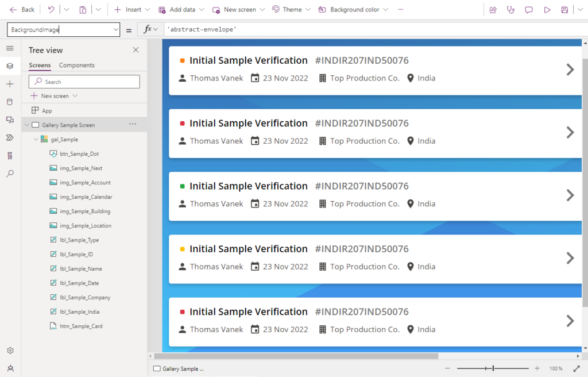Expand the property selector dropdown
Viewport: 588px width, 377px height.
[116, 29]
